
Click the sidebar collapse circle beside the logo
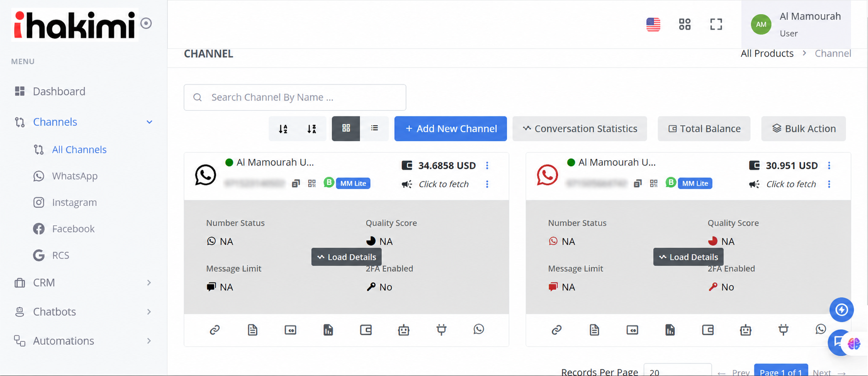tap(146, 23)
